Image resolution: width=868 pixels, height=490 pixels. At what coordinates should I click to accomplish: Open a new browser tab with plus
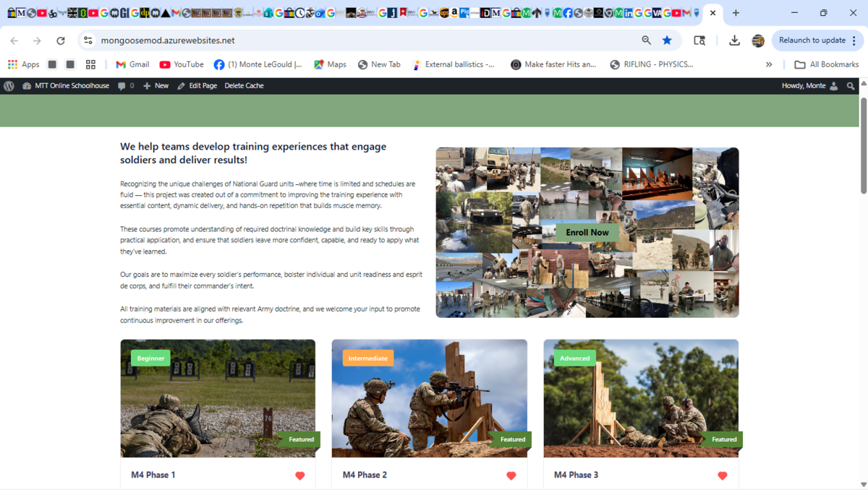pyautogui.click(x=736, y=13)
